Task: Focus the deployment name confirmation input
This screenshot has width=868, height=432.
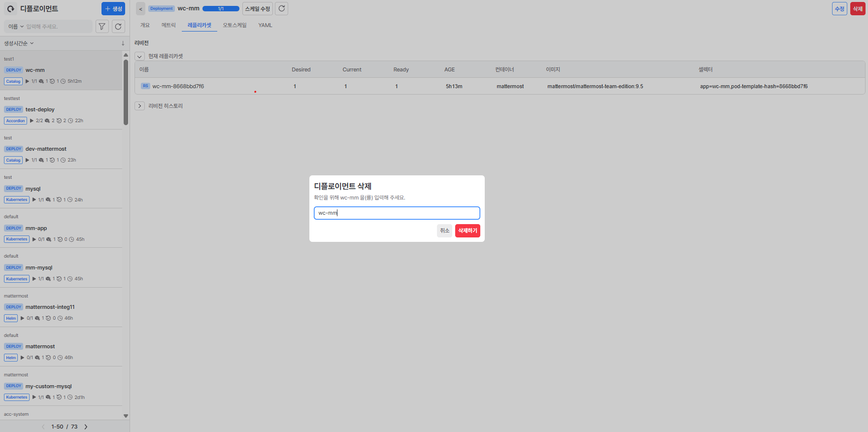Action: [397, 213]
